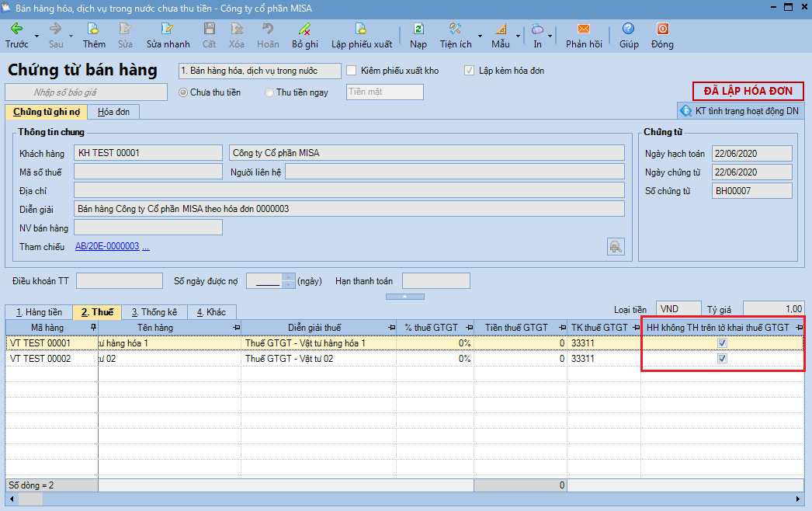Viewport: 812px width, 511px height.
Task: Pin the Diễn giải thuế column
Action: [x=391, y=328]
